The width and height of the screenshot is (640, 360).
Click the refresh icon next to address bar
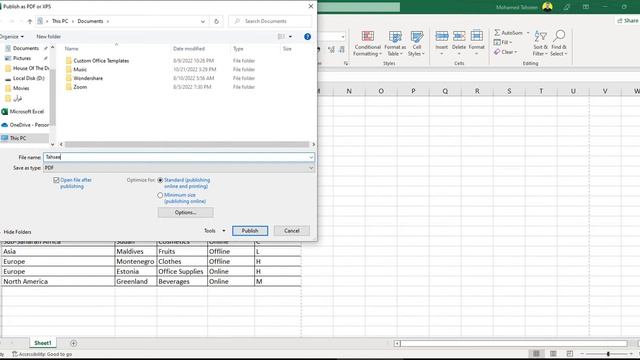(x=216, y=21)
